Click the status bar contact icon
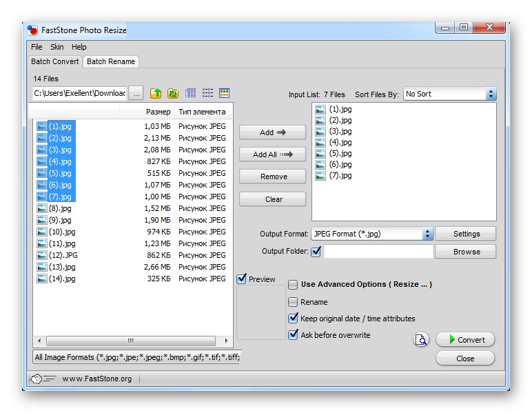532x413 pixels. pos(43,379)
